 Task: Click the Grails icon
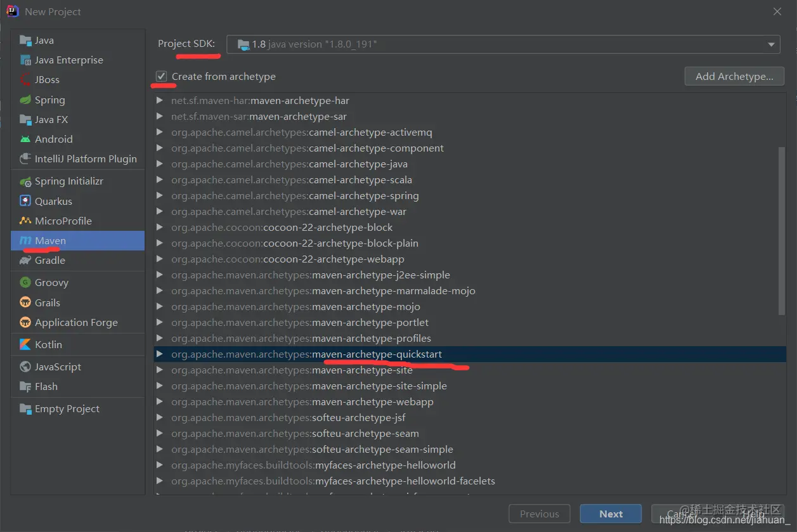[x=25, y=302]
